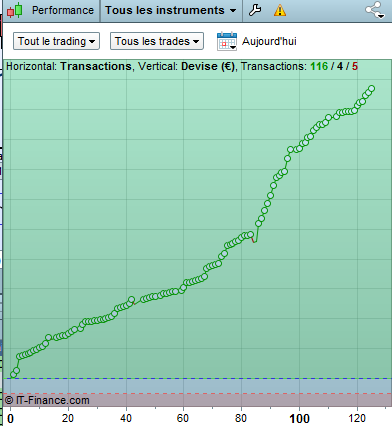The width and height of the screenshot is (392, 426).
Task: Click the Vertical: Devise (€) label
Action: coord(186,66)
